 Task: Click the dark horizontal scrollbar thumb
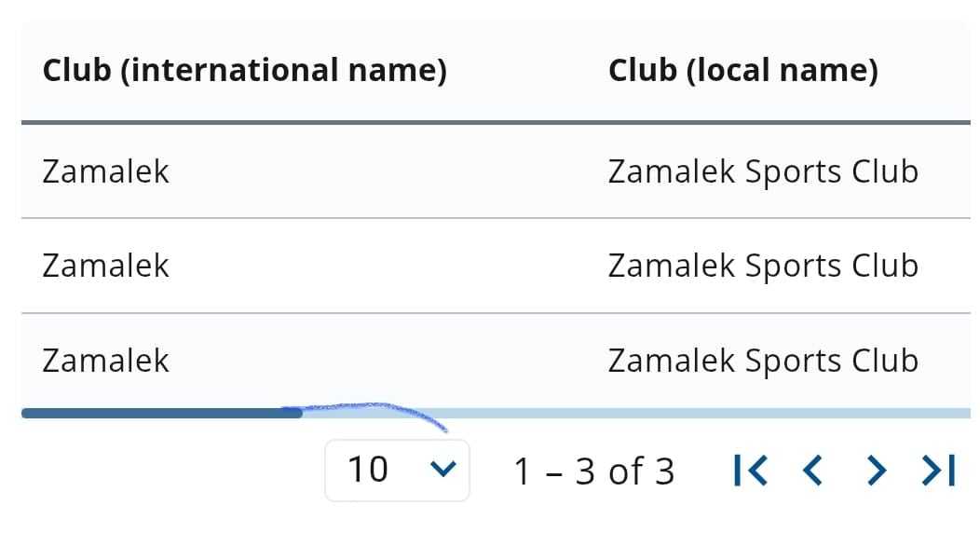coord(162,413)
